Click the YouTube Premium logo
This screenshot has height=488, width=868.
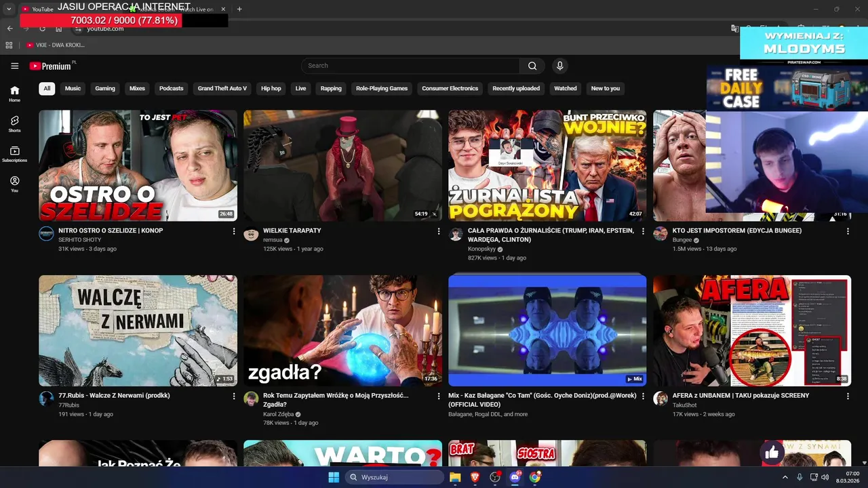pos(50,66)
